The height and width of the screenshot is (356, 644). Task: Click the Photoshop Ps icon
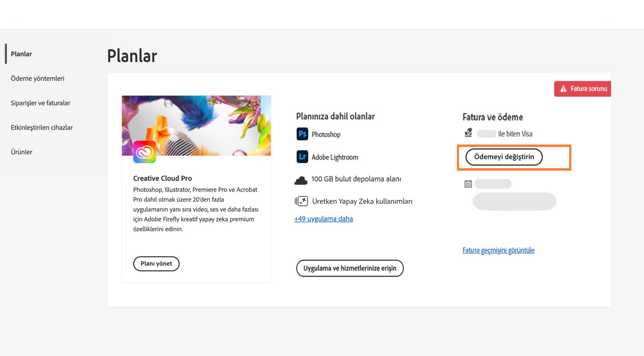click(302, 134)
